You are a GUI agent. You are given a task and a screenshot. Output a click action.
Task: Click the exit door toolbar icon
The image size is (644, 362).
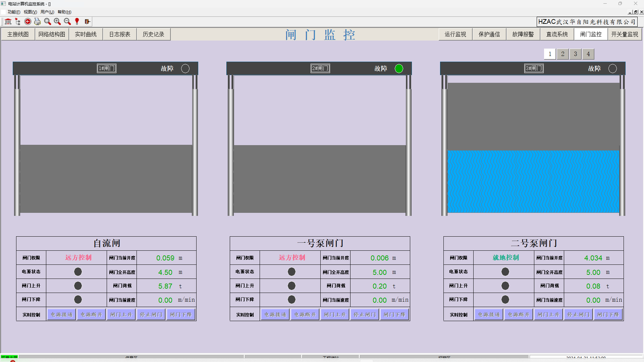coord(87,21)
